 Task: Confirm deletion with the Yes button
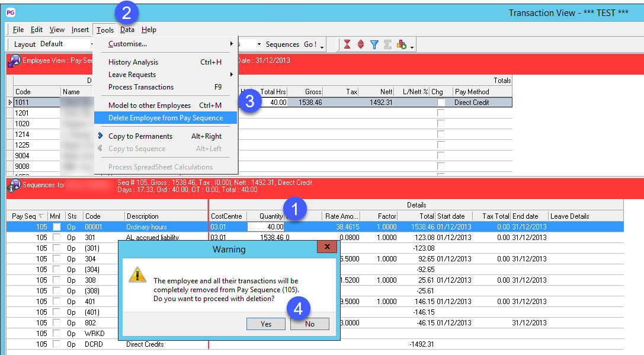tap(266, 324)
